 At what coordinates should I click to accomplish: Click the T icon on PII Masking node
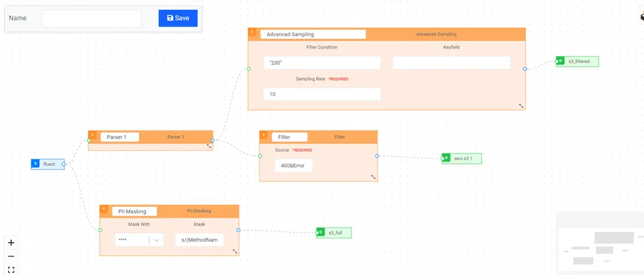tap(104, 209)
